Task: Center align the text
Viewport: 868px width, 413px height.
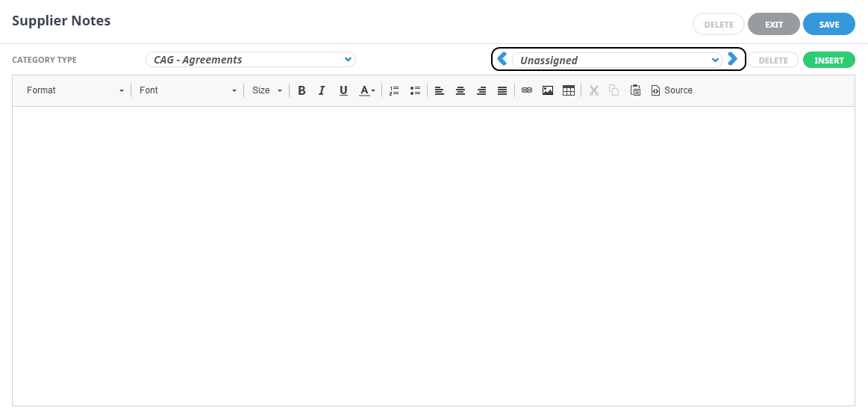Action: tap(460, 90)
